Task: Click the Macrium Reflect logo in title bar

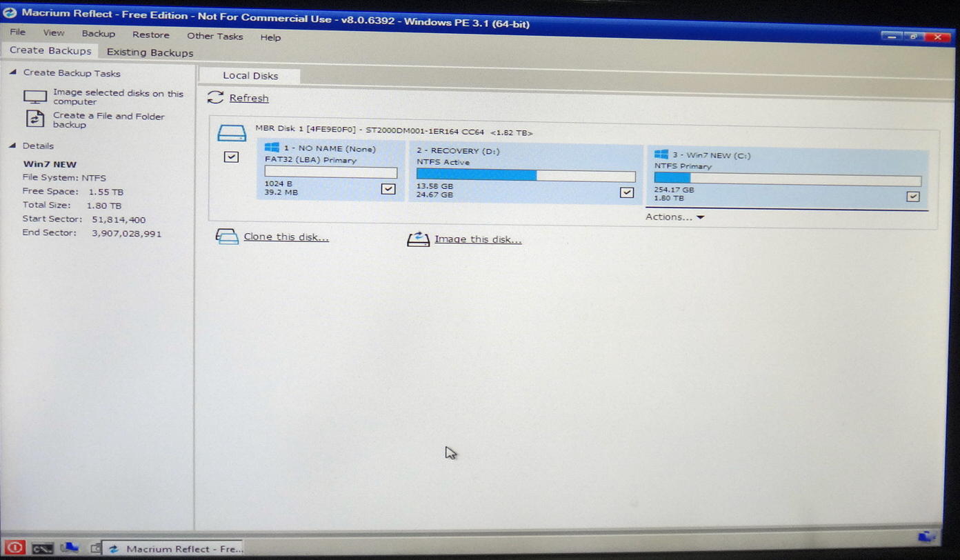Action: [10, 12]
